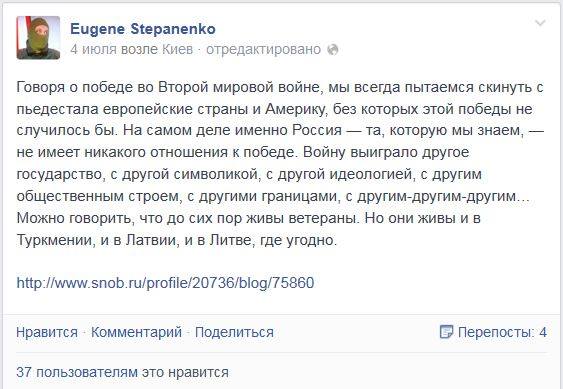Click Комментарий to add a comment

click(x=136, y=332)
